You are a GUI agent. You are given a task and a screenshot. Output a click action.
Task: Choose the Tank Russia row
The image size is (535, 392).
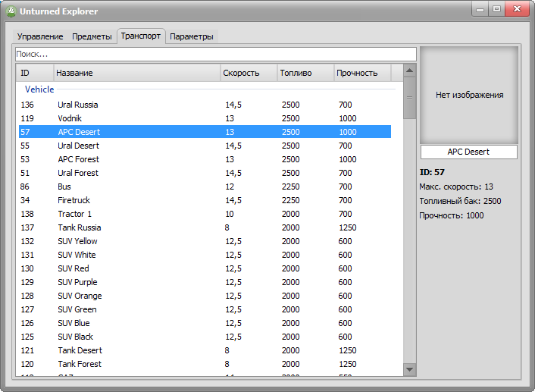79,227
